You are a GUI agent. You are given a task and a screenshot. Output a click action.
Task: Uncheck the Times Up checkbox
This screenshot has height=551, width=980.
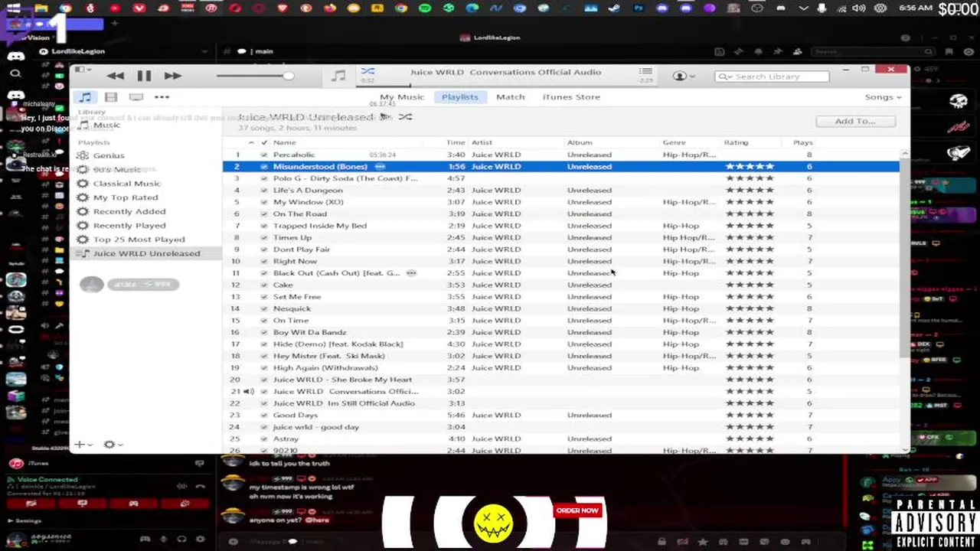[x=264, y=238]
